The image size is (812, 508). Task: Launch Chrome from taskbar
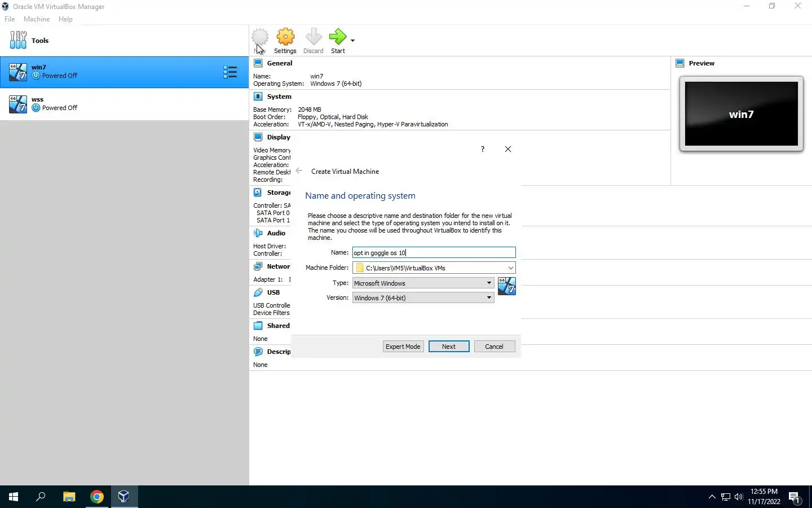(97, 497)
